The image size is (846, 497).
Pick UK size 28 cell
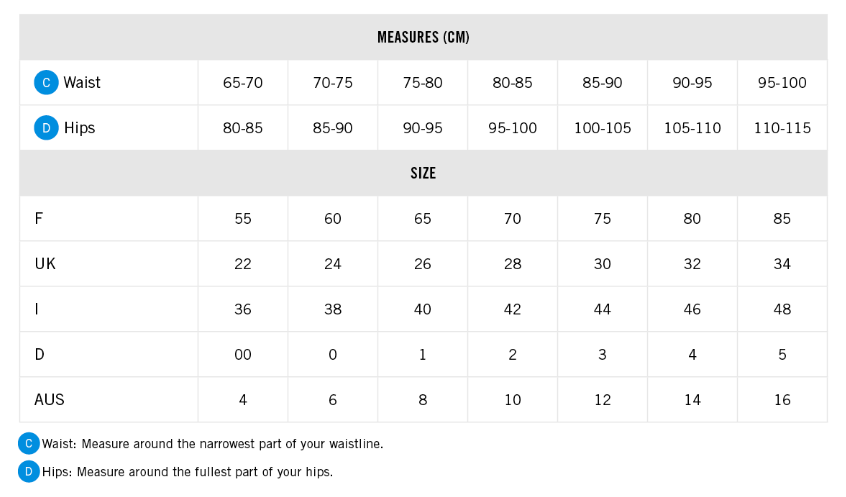coord(512,264)
